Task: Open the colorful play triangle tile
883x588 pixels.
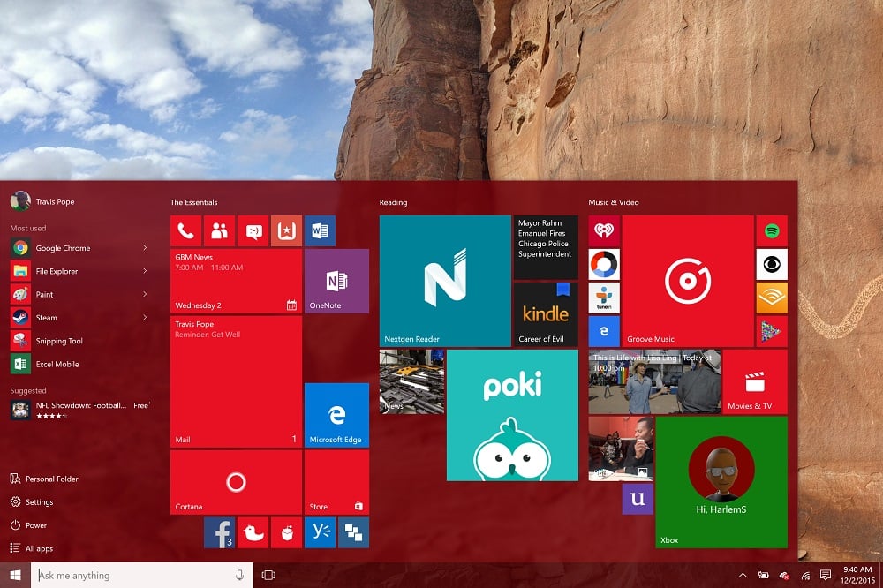Action: point(772,331)
